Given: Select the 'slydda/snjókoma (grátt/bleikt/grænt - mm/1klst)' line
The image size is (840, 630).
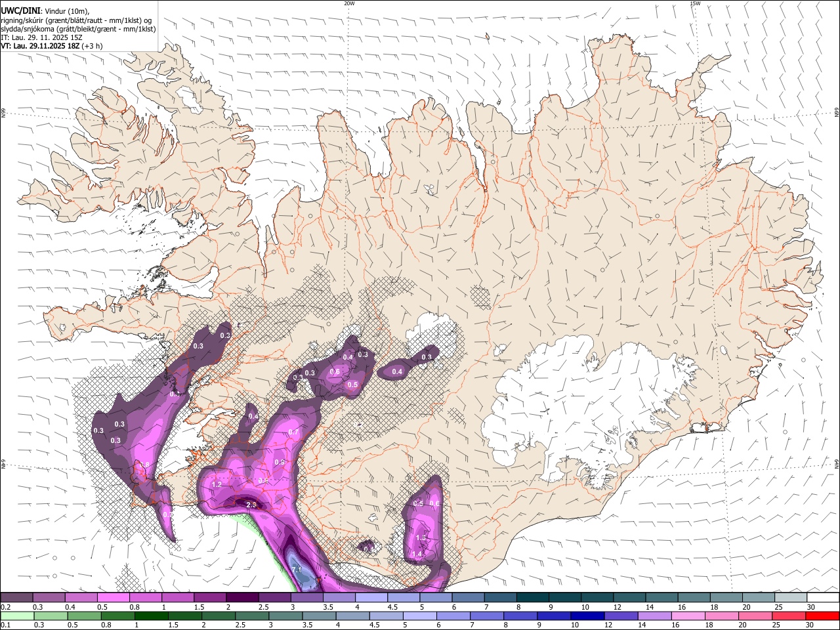Looking at the screenshot, I should (79, 29).
